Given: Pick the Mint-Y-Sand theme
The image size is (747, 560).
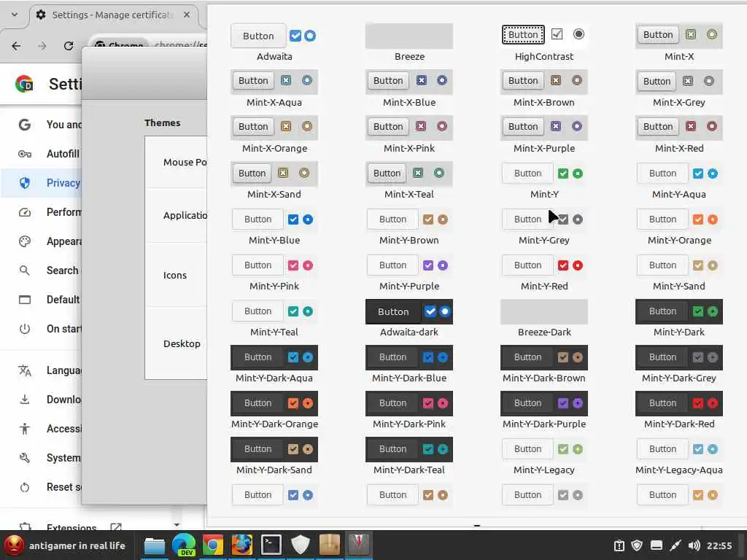Looking at the screenshot, I should 679,273.
